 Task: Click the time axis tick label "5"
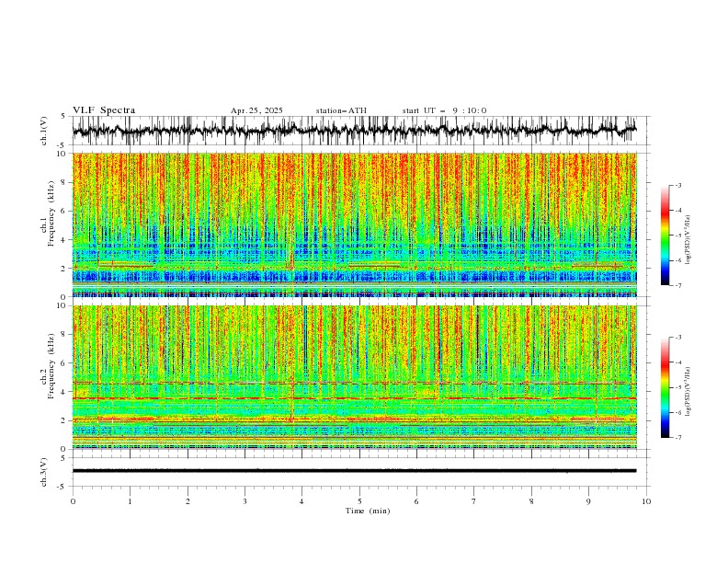click(359, 501)
